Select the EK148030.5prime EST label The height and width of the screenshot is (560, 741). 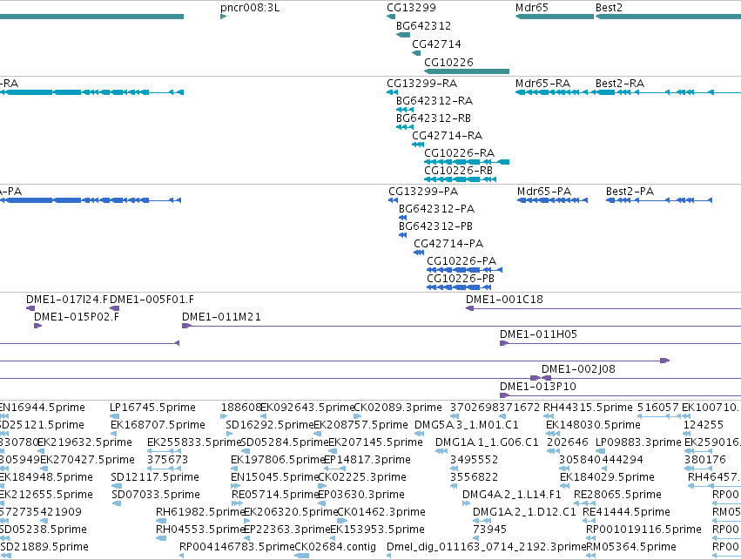tap(593, 424)
